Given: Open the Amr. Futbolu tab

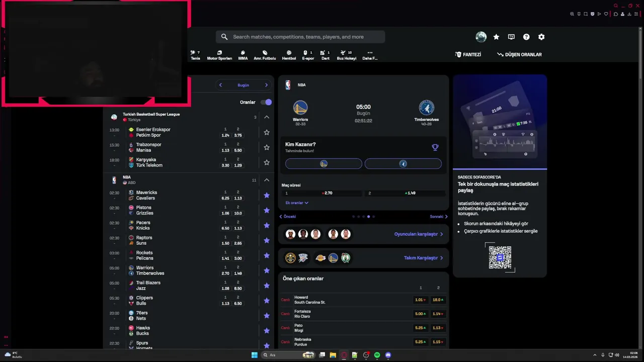Looking at the screenshot, I should click(x=265, y=55).
